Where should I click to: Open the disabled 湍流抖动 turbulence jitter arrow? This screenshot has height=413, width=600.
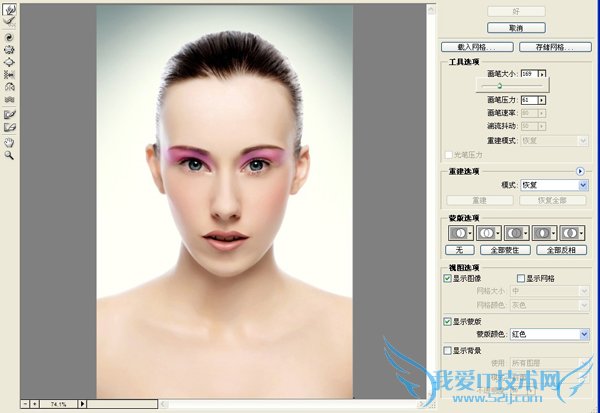pos(542,126)
